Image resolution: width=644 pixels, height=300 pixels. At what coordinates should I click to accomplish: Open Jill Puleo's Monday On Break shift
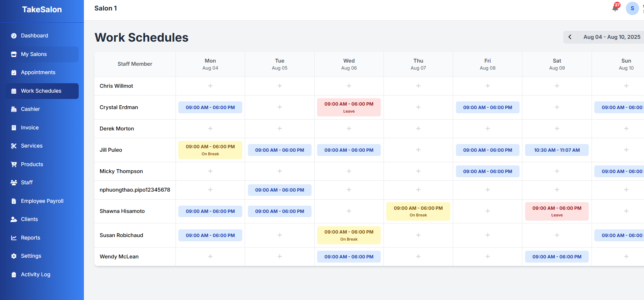tap(210, 150)
